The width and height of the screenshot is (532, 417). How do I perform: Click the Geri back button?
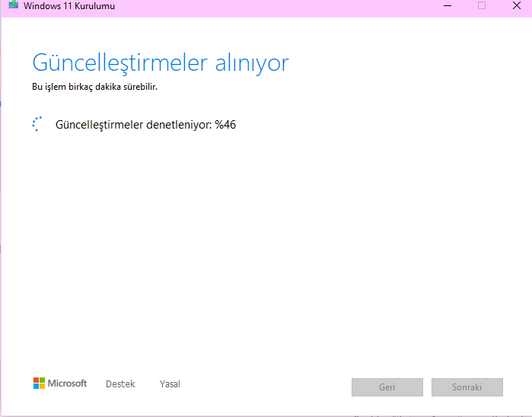(387, 387)
